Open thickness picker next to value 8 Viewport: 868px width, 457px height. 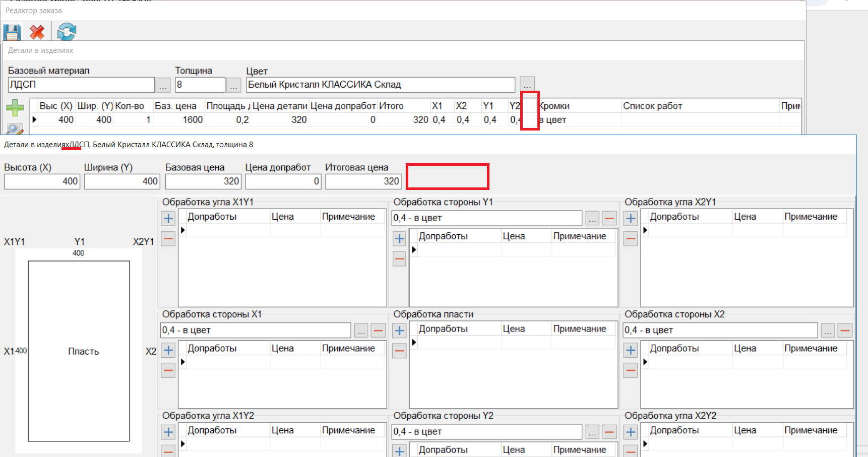(x=233, y=85)
